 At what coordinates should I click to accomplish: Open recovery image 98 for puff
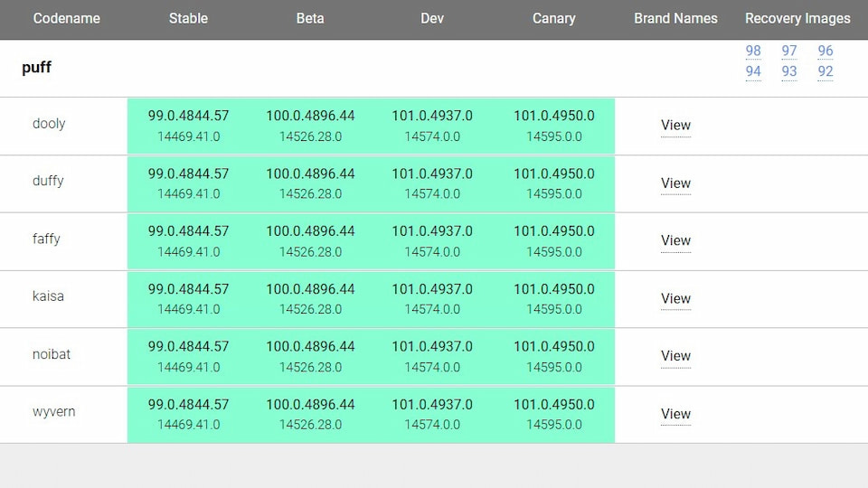pos(753,51)
